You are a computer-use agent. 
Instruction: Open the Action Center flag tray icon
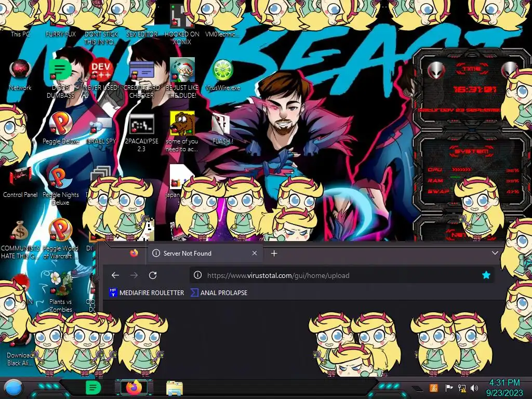pyautogui.click(x=449, y=388)
